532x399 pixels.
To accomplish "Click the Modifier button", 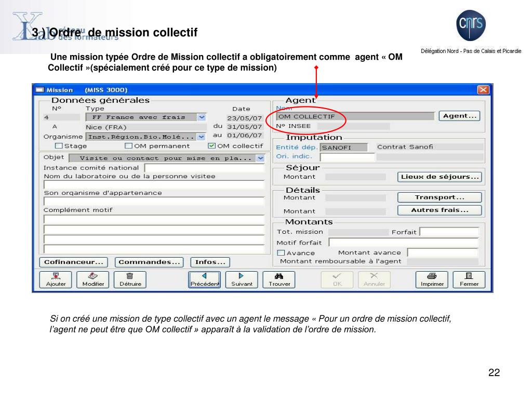I will pos(93,280).
